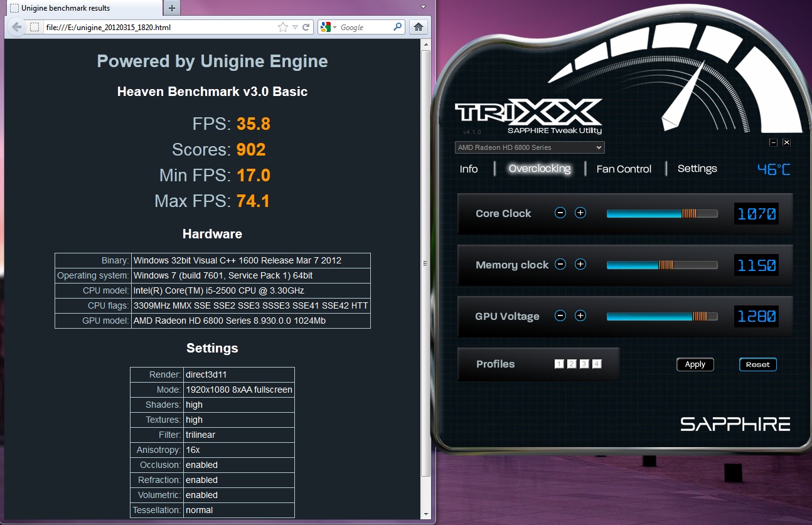Apply the overclocking settings
Viewport: 812px width, 525px height.
pyautogui.click(x=695, y=364)
